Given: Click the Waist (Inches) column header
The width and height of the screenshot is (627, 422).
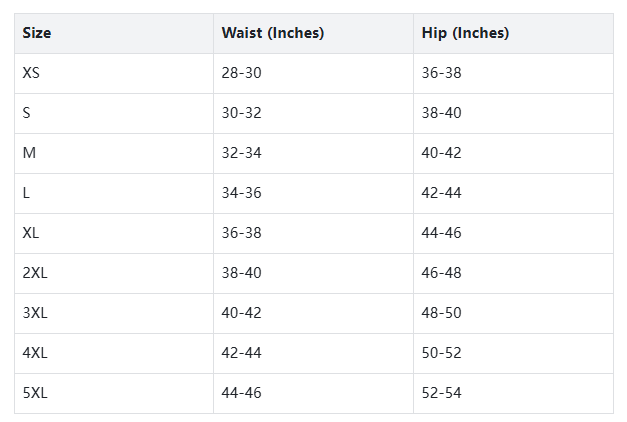Looking at the screenshot, I should (272, 33).
